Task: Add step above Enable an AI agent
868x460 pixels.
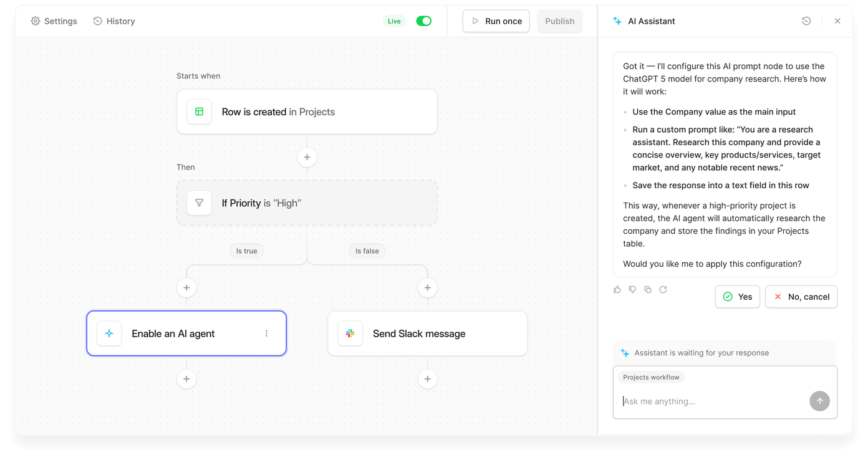Action: tap(186, 287)
